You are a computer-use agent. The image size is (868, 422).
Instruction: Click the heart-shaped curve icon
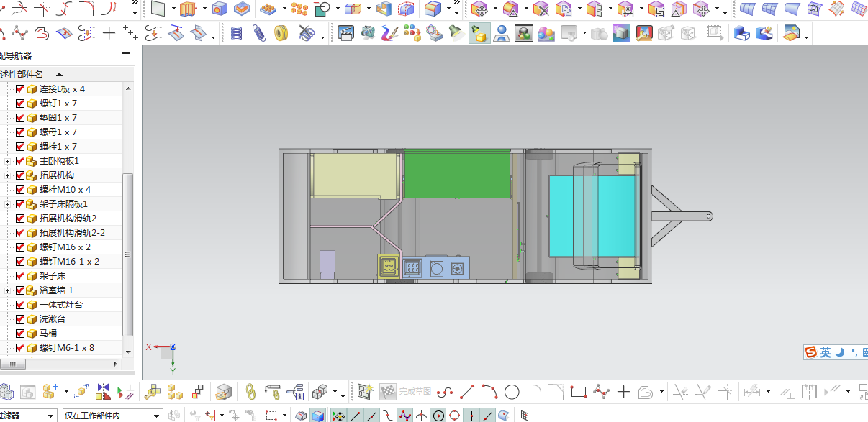pos(42,33)
